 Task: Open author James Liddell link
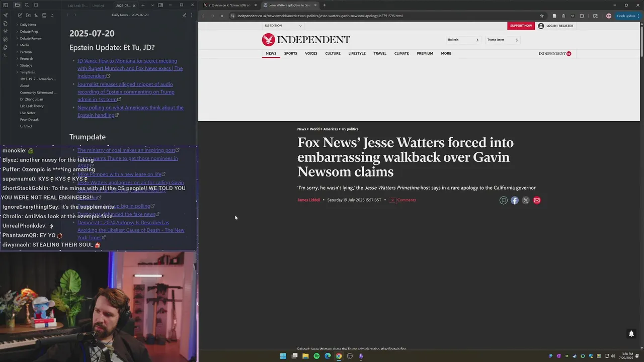click(308, 200)
